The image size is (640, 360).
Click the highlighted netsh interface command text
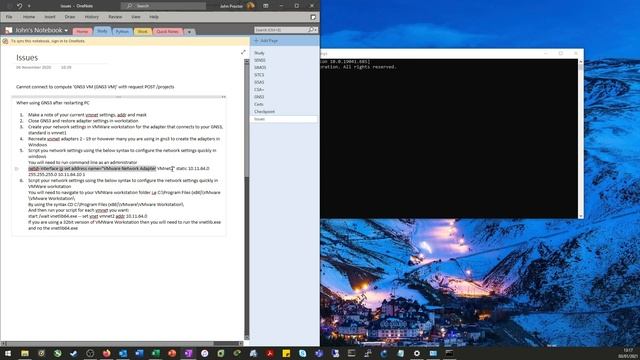point(92,168)
